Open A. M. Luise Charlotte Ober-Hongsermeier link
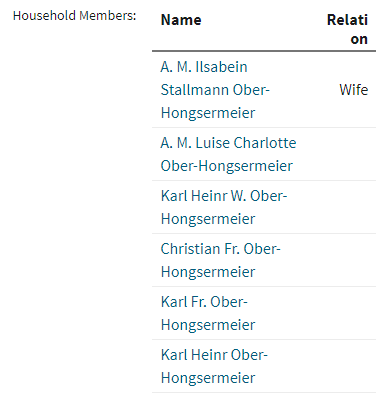This screenshot has width=391, height=398. click(x=228, y=154)
